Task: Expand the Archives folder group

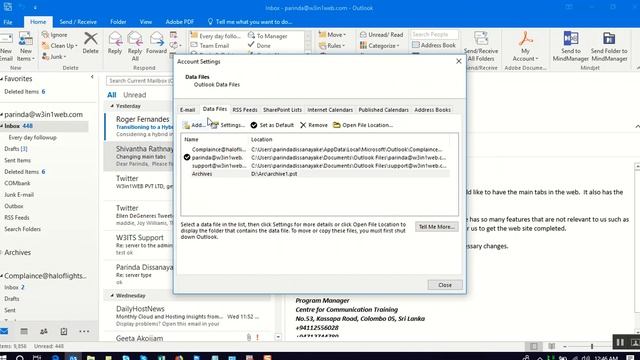Action: pos(2,253)
